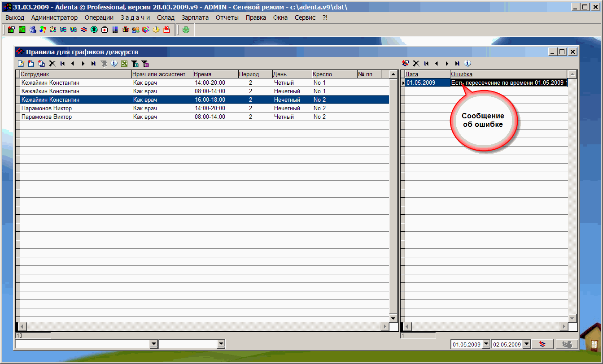Open the barcode tool in main toolbar
Screen dimensions: 603x364
(x=115, y=30)
